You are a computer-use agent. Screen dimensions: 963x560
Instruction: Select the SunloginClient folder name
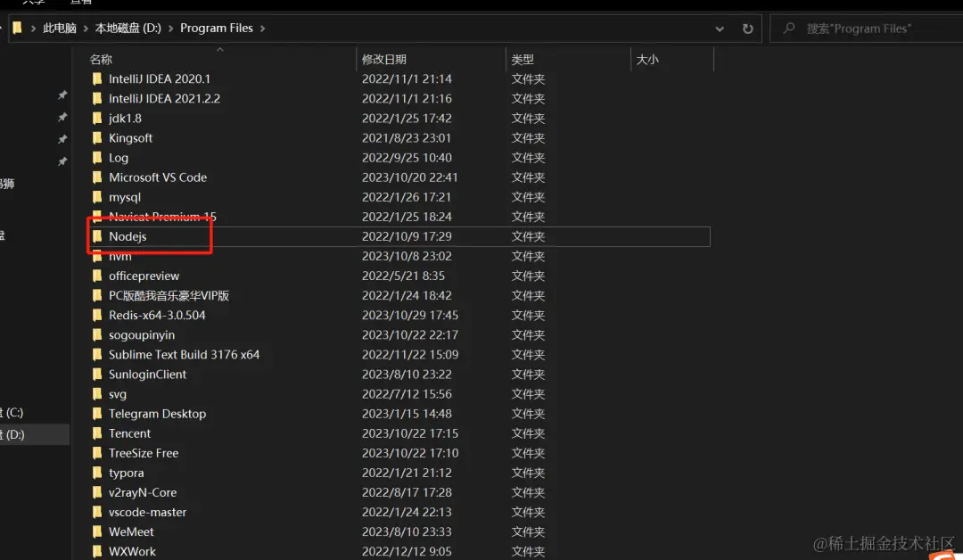click(147, 374)
